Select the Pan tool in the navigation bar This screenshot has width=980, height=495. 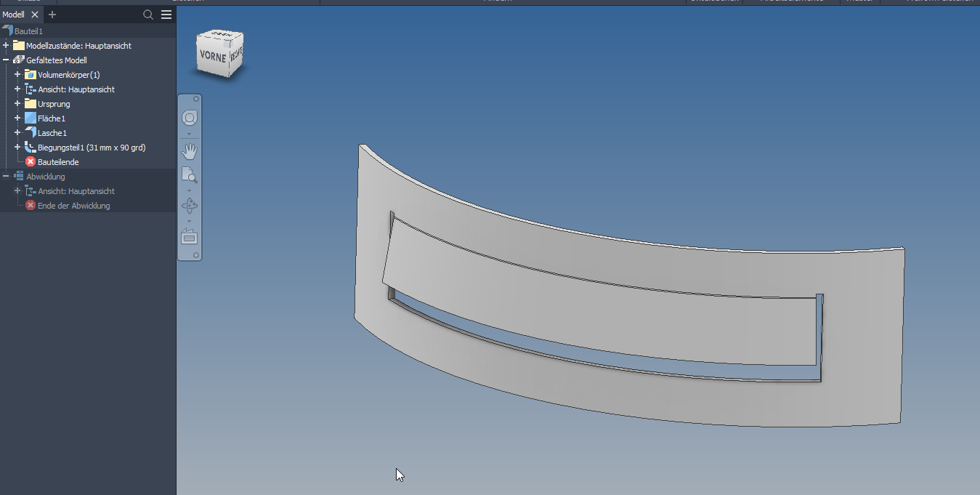190,151
